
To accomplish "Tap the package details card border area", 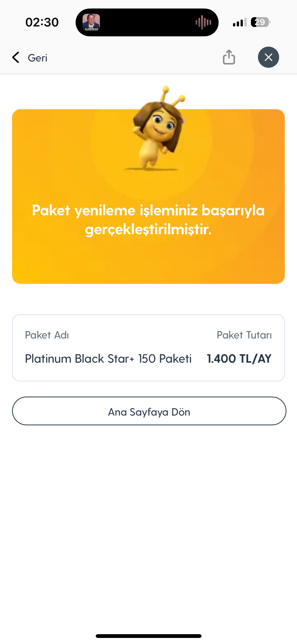I will click(x=148, y=348).
